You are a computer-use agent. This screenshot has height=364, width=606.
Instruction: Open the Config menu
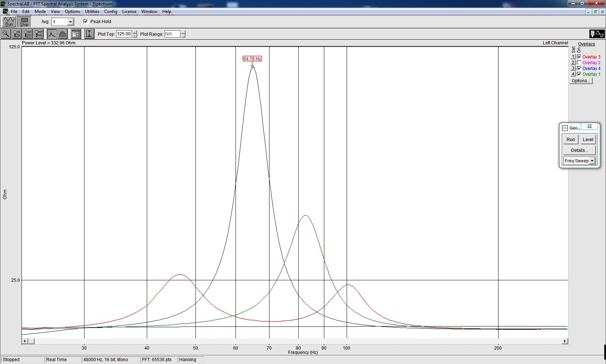[x=111, y=12]
